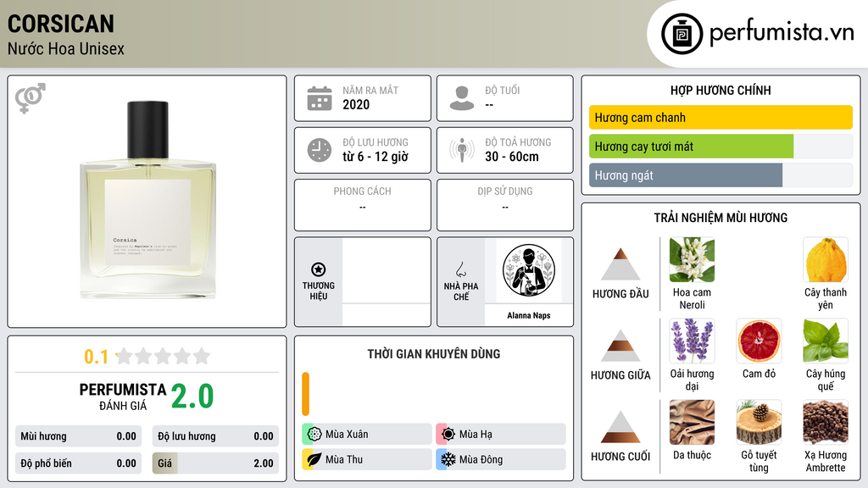Click the release year value 2020
Screen dimensions: 868x488
(x=356, y=104)
